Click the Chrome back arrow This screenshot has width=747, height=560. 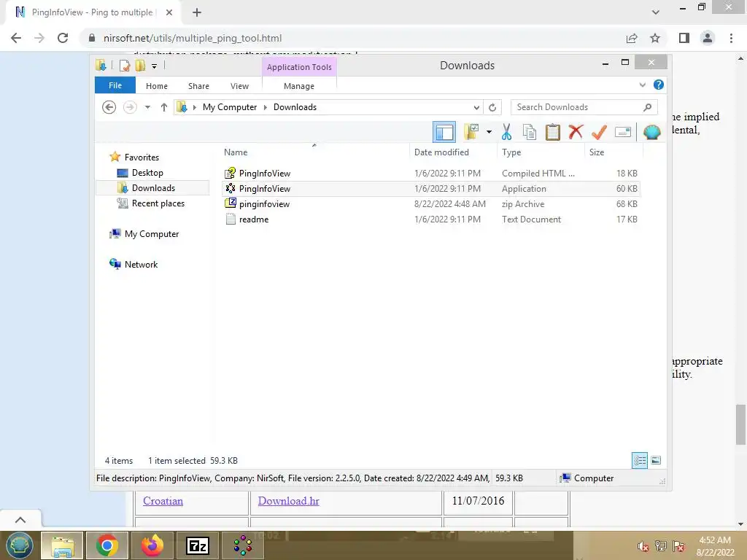[x=16, y=38]
